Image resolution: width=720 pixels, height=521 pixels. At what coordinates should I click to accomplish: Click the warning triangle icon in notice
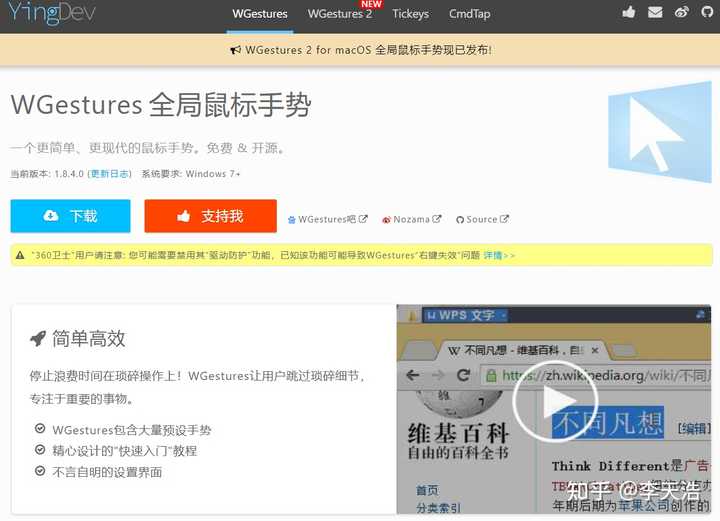coord(20,255)
